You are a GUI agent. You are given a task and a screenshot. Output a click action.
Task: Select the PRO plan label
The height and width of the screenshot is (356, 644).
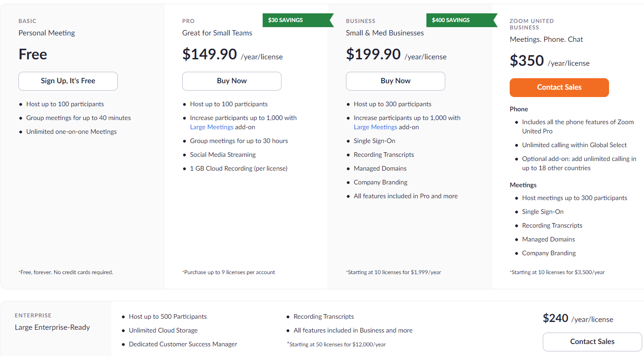tap(188, 21)
